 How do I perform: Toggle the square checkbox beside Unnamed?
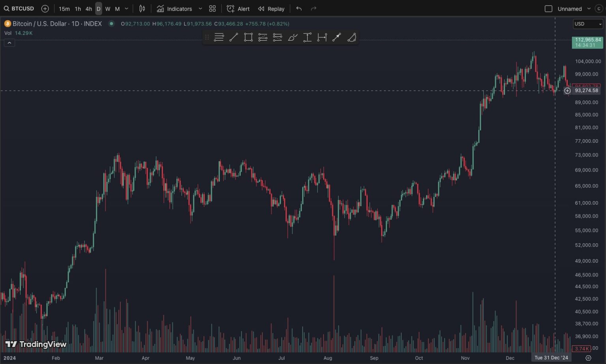548,9
